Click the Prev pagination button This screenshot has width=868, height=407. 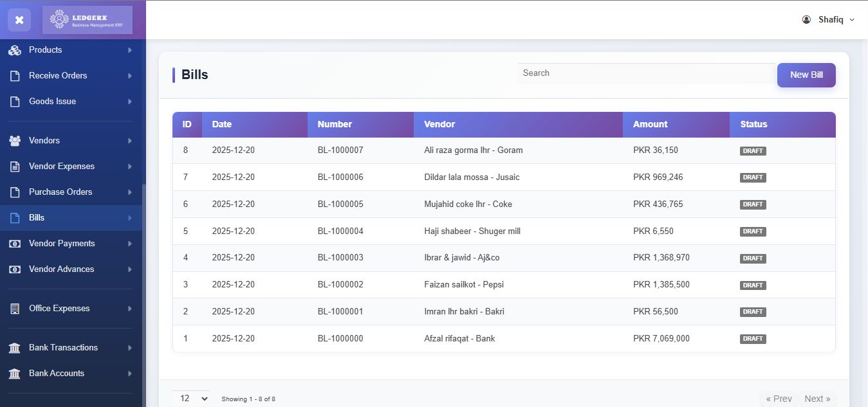pyautogui.click(x=779, y=399)
